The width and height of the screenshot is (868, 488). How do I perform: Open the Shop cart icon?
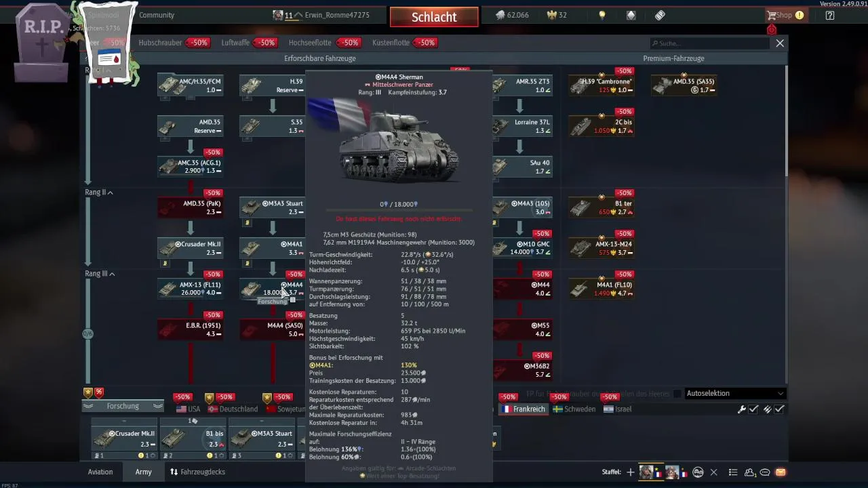pyautogui.click(x=771, y=15)
